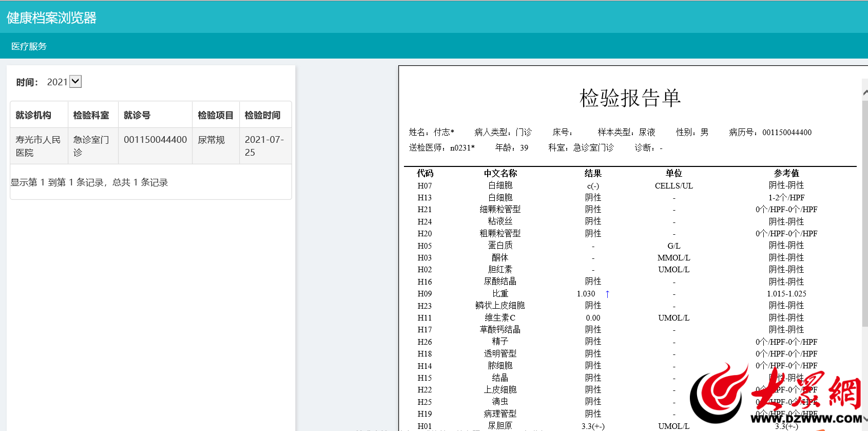Click the 酮体 item name
Screen dimensions: 868x431
[x=500, y=257]
